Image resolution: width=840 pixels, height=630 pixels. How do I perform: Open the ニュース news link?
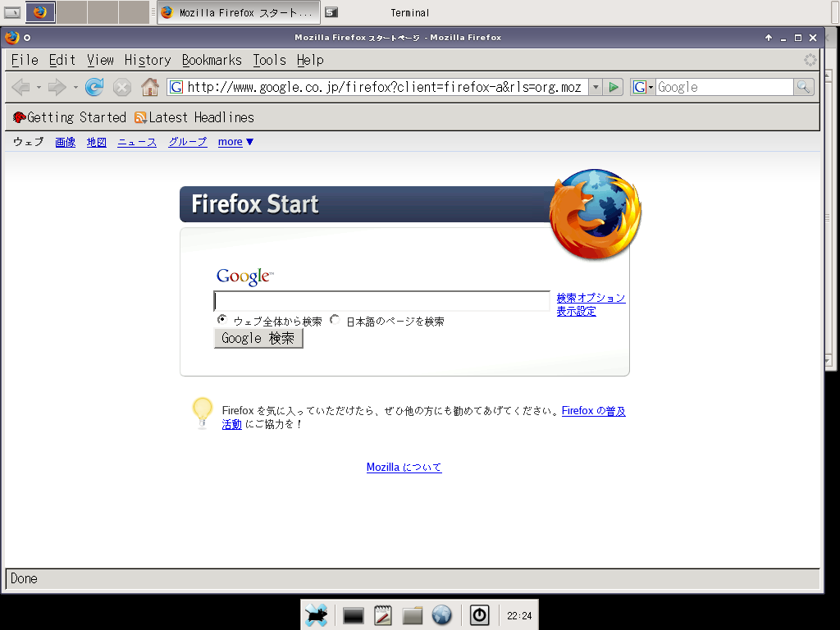pyautogui.click(x=137, y=142)
